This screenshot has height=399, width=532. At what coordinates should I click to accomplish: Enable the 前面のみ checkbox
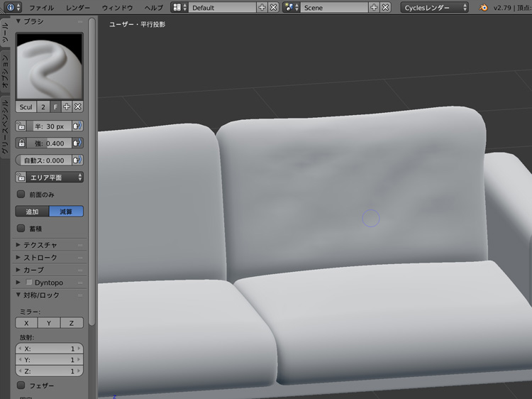pyautogui.click(x=21, y=194)
